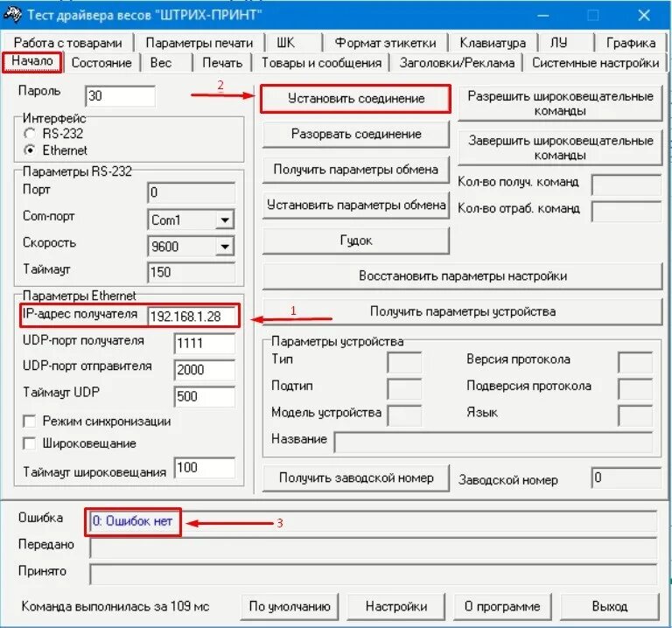Click the Кол-во получ. команд field

(x=626, y=185)
